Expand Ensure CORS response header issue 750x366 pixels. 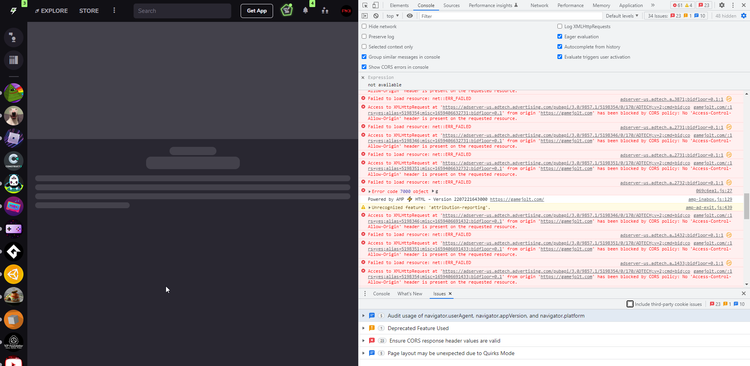coord(364,341)
